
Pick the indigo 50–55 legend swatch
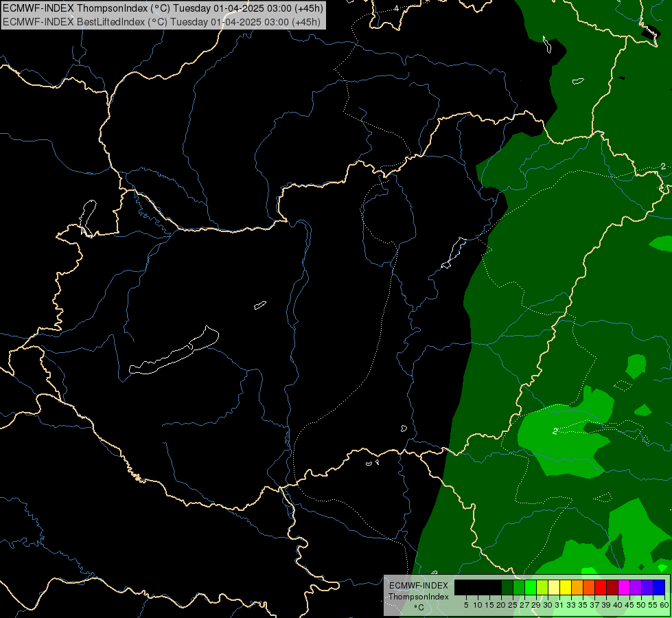click(x=647, y=587)
